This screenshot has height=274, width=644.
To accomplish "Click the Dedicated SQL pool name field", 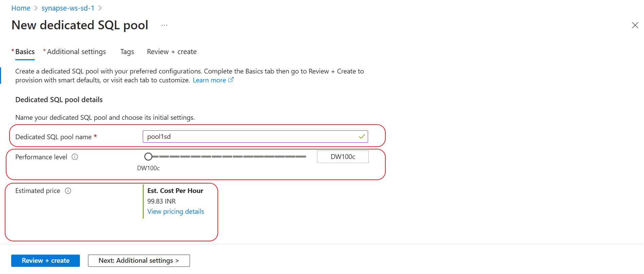I will click(251, 137).
